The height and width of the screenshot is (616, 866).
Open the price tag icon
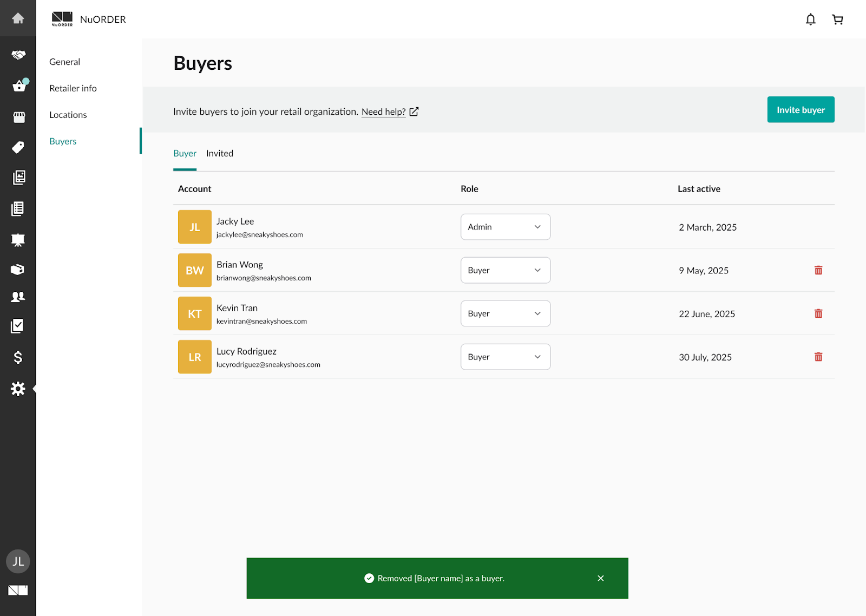point(18,147)
